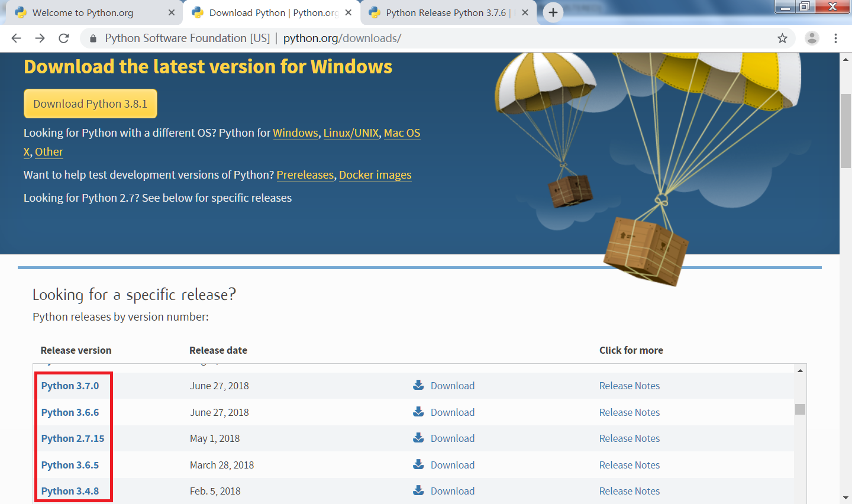Click the download icon for Python 3.6.6
The image size is (852, 504).
point(418,412)
